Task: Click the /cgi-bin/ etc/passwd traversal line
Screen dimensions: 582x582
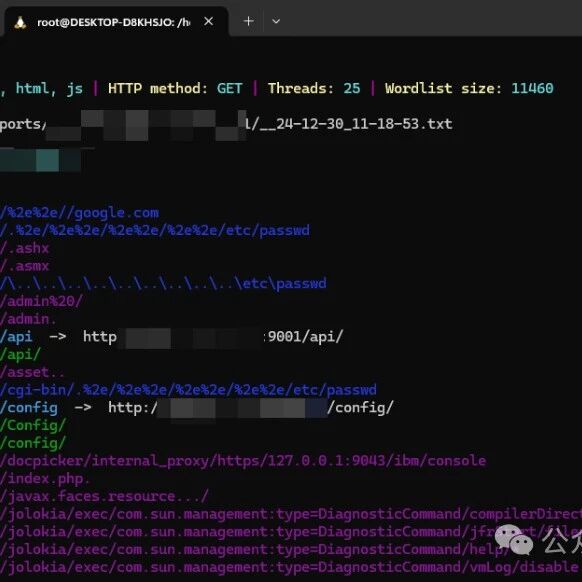Action: (x=189, y=390)
